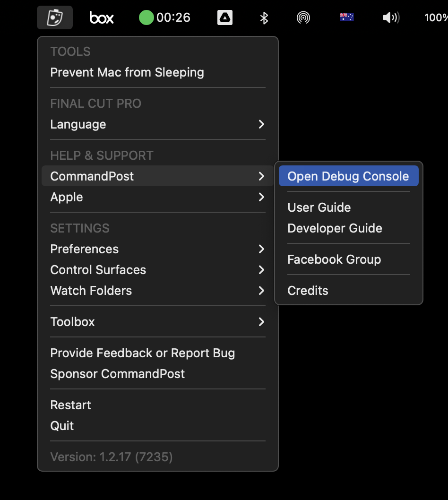This screenshot has width=448, height=500.
Task: Open the Google Drive menu bar icon
Action: click(x=225, y=17)
